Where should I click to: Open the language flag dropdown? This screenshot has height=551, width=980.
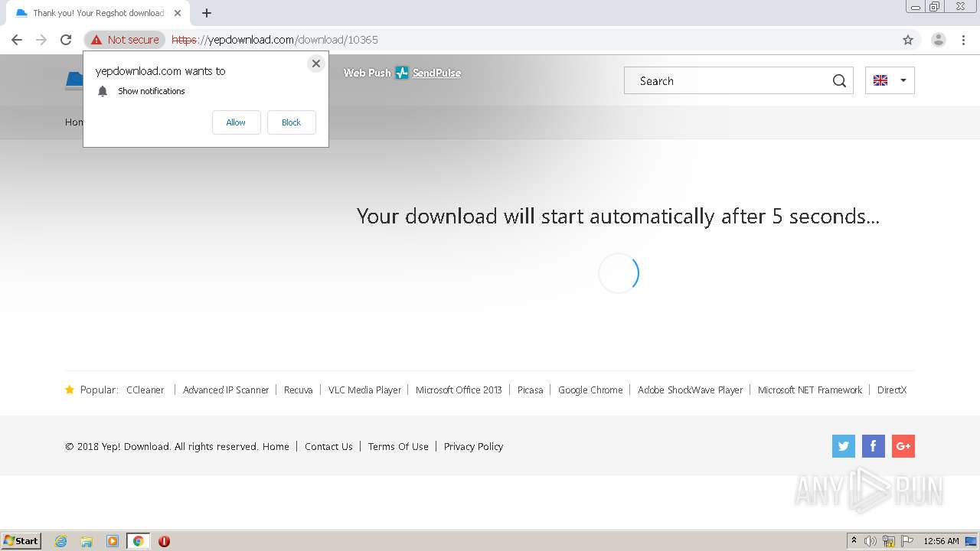pos(890,80)
